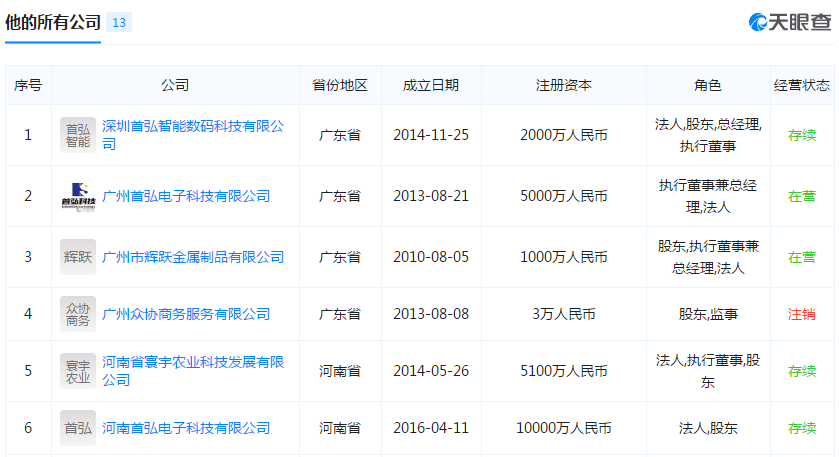Image resolution: width=839 pixels, height=457 pixels.
Task: Click the 首弘智能 company logo thumbnail
Action: (x=78, y=135)
